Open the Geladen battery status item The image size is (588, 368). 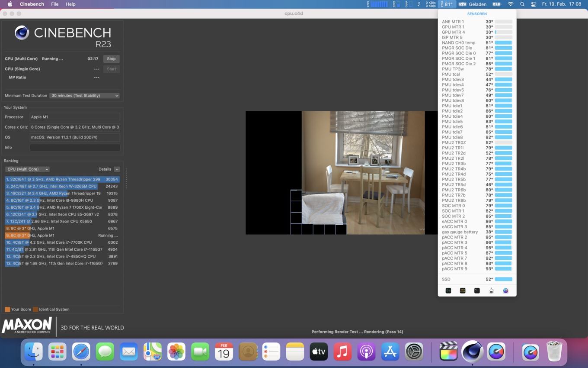pyautogui.click(x=473, y=4)
